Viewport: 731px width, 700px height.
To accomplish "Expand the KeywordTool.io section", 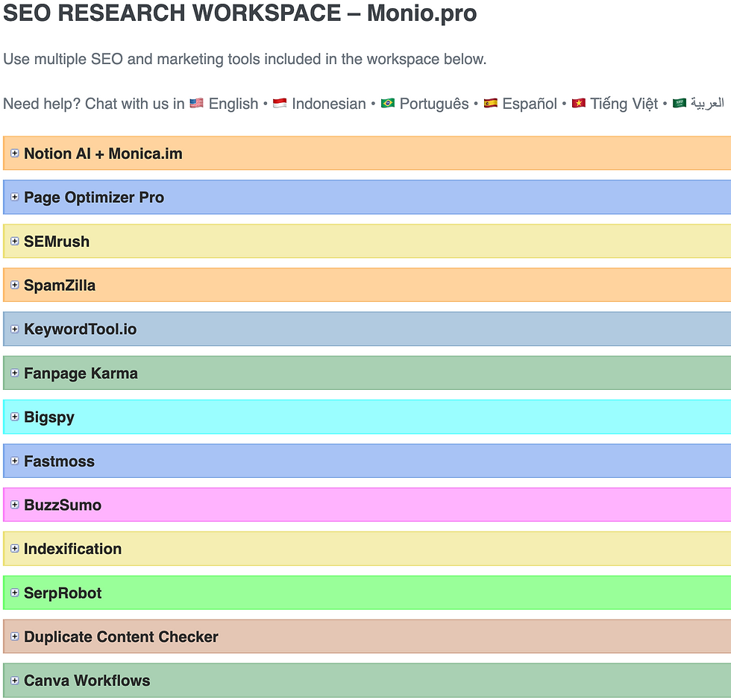I will pyautogui.click(x=367, y=329).
